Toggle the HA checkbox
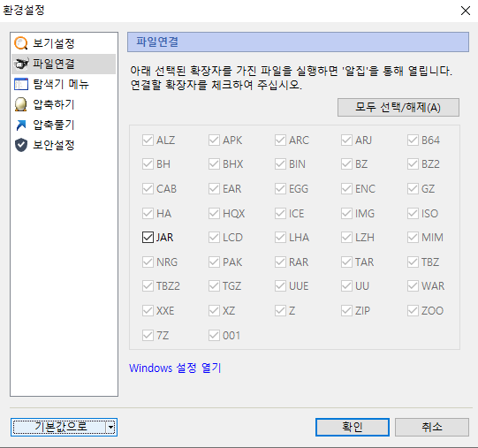The height and width of the screenshot is (448, 478). coord(148,214)
